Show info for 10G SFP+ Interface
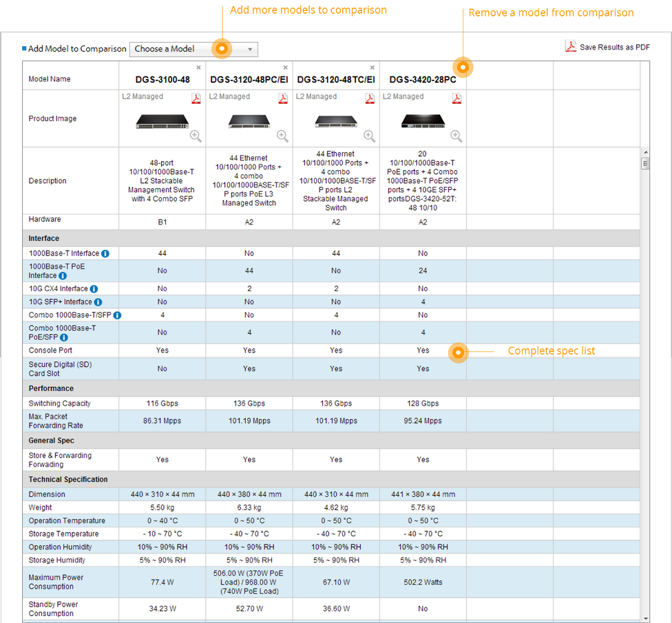 coord(98,302)
